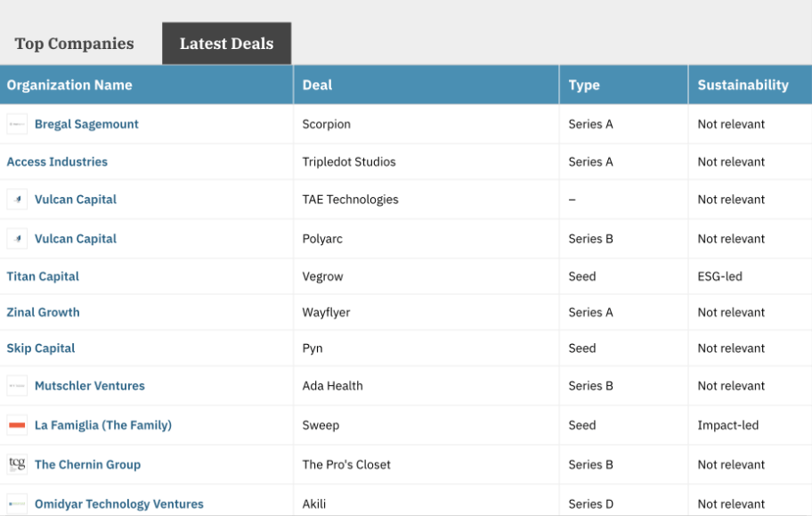This screenshot has width=812, height=516.
Task: Click the Vulcan Capital logo in the Polyarc row
Action: 17,239
